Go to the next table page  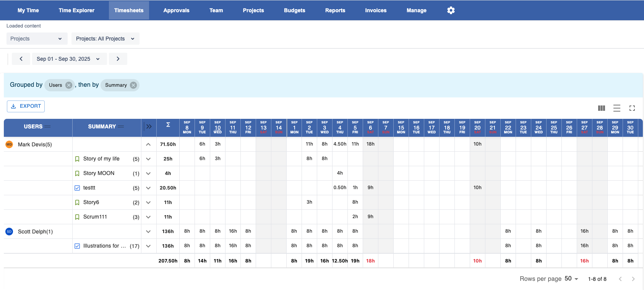point(633,279)
